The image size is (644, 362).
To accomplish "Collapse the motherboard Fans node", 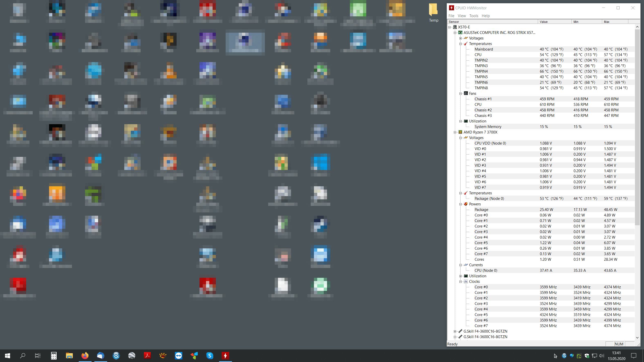I will pos(461,94).
